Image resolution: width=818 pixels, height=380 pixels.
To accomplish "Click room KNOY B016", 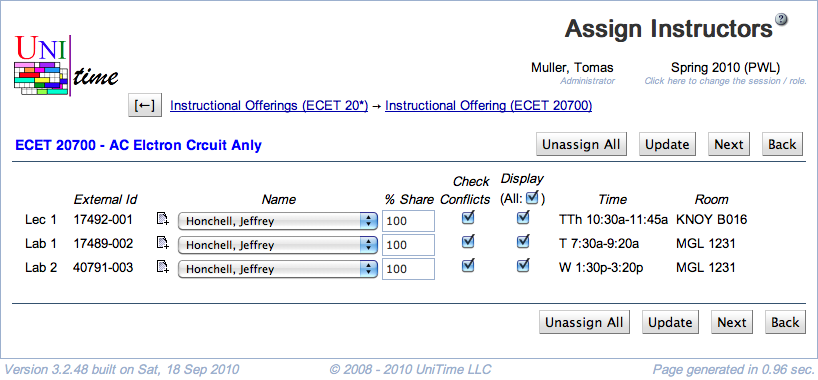I will (712, 220).
